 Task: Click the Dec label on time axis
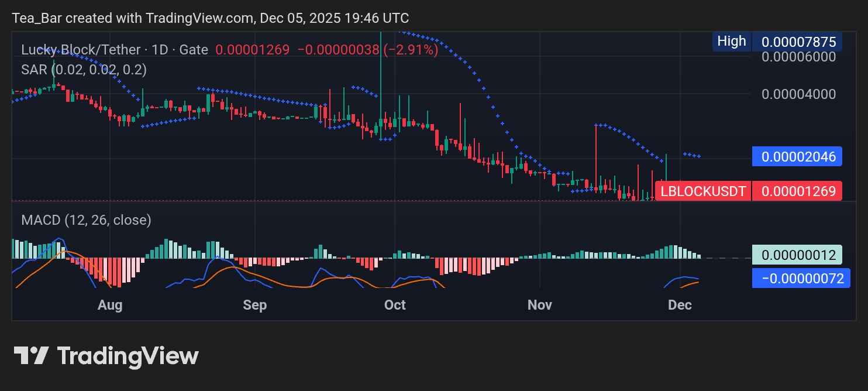click(x=680, y=305)
